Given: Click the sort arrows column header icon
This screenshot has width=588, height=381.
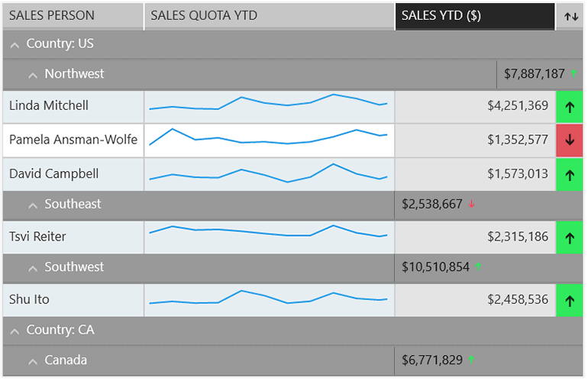Looking at the screenshot, I should coord(570,16).
